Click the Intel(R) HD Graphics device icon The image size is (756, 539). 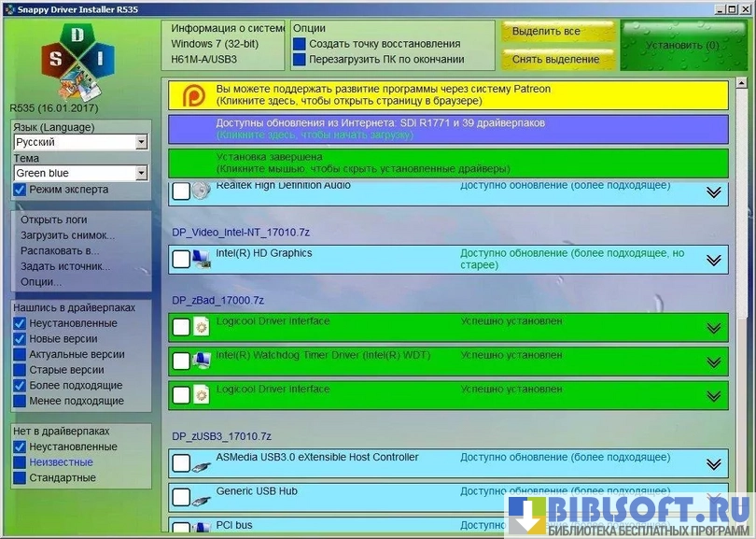(202, 259)
